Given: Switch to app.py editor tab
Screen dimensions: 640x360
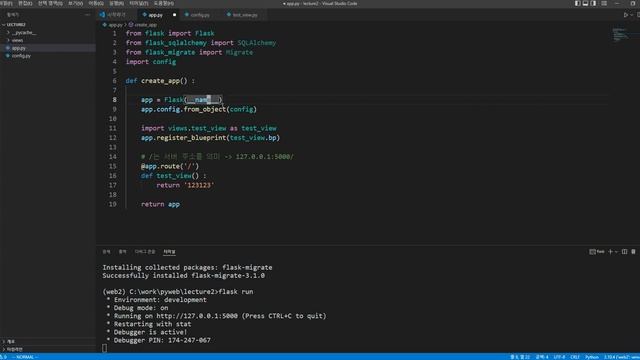Looking at the screenshot, I should click(159, 15).
